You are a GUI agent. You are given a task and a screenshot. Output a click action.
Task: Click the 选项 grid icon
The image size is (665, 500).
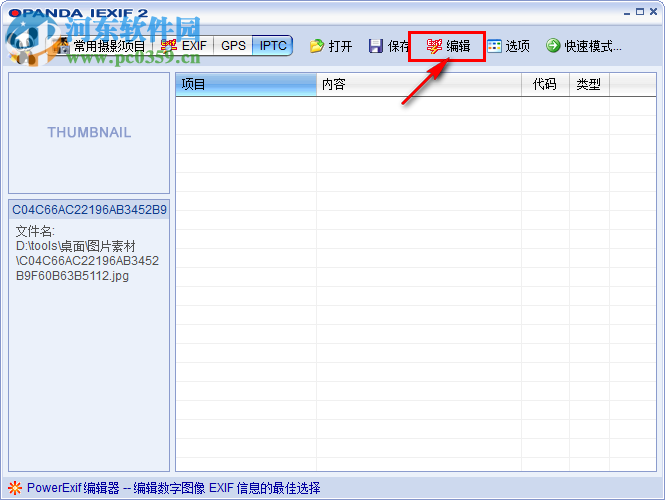click(x=494, y=46)
